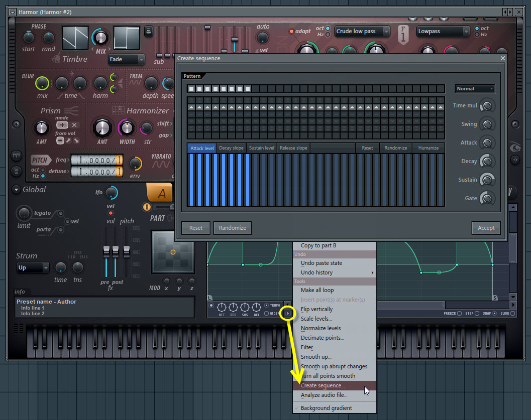Viewport: 531px width, 420px height.
Task: Select Hz in the PITCH section
Action: 43,176
